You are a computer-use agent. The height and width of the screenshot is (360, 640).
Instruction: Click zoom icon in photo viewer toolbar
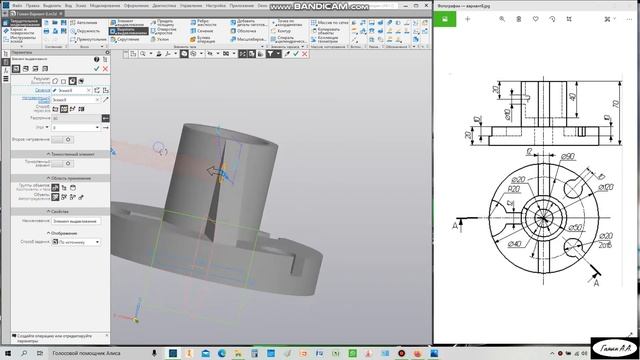(502, 19)
